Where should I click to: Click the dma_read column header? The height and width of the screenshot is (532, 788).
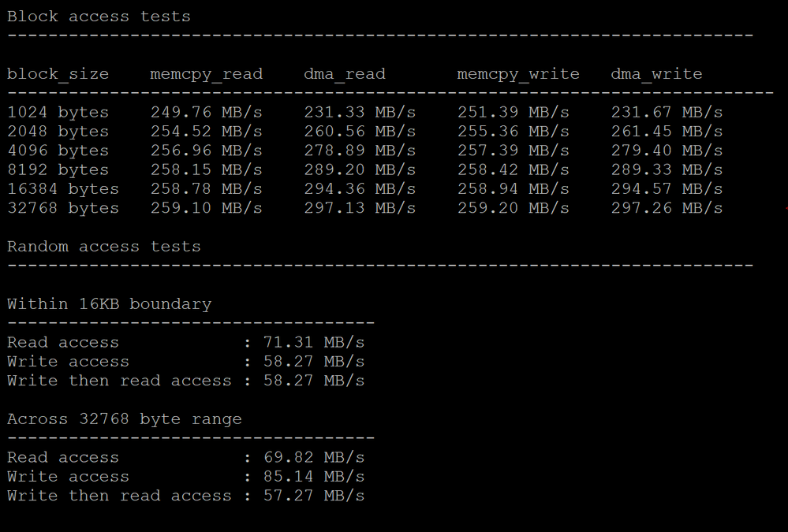[345, 74]
